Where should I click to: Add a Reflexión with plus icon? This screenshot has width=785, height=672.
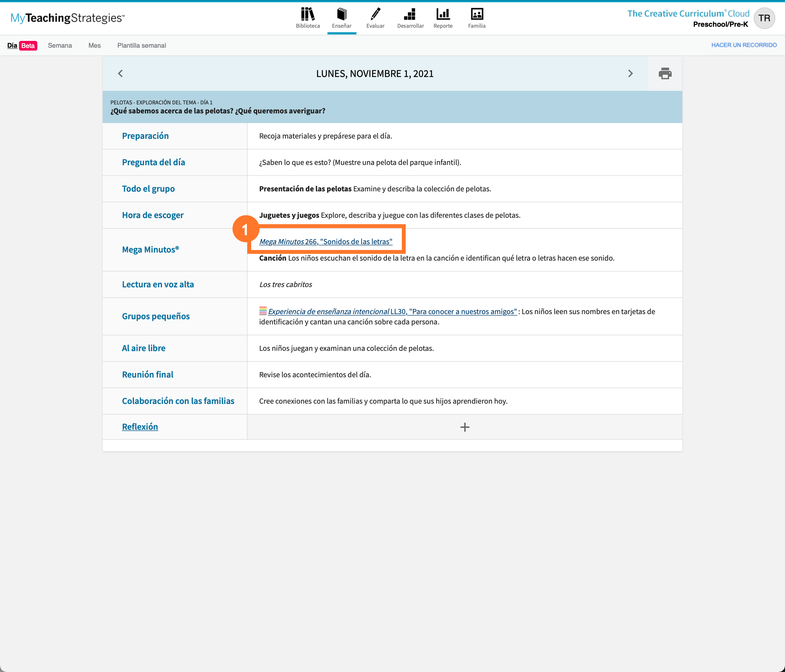click(465, 427)
